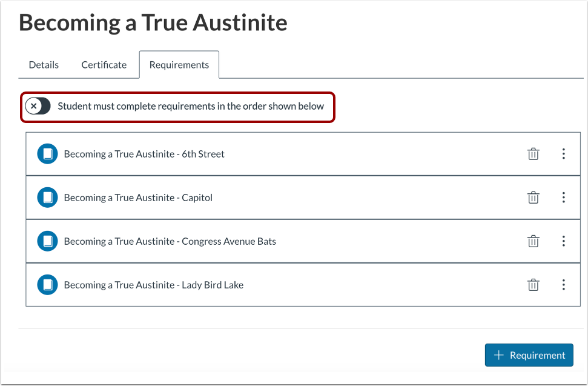Click the course icon for Lady Bird Lake

tap(47, 285)
